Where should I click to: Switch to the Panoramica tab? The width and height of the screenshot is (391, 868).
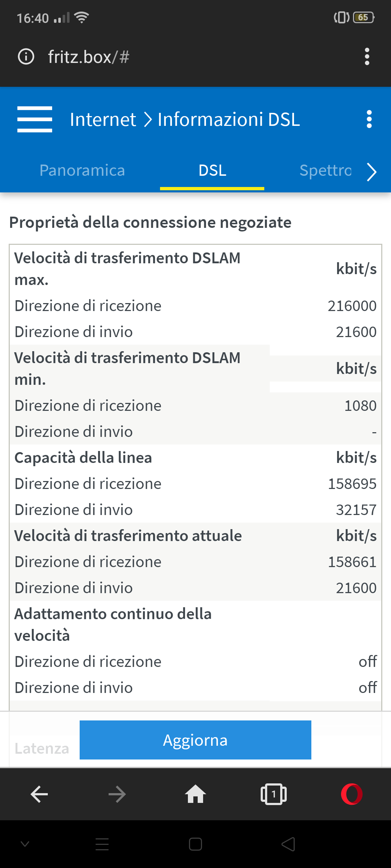click(83, 170)
